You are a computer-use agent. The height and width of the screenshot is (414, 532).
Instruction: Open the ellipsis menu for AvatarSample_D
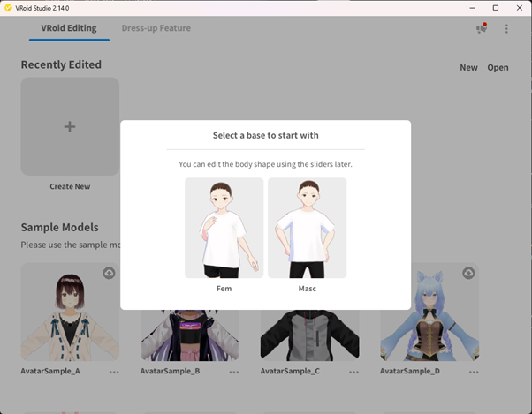click(x=474, y=372)
